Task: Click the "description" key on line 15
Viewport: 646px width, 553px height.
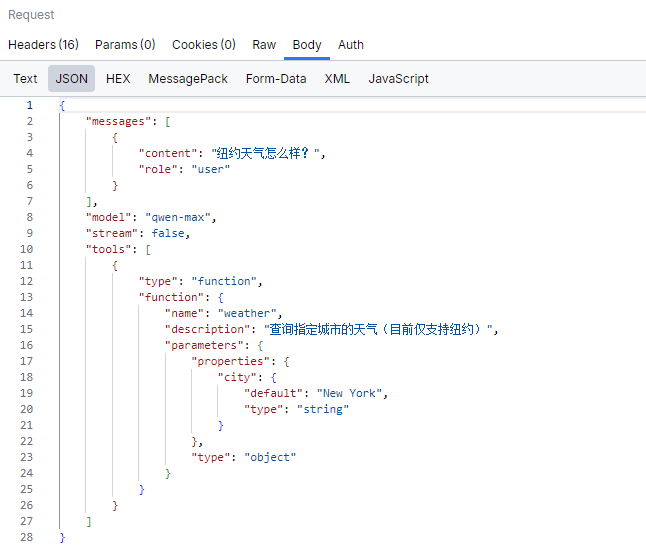Action: [x=208, y=329]
